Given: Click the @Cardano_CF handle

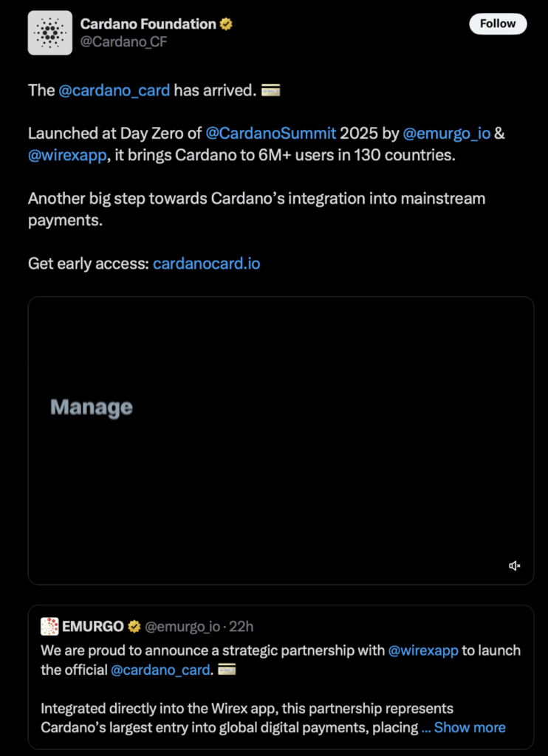Looking at the screenshot, I should click(x=124, y=42).
